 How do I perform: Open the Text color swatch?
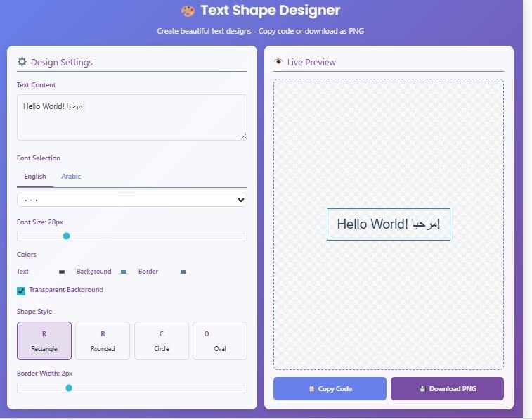click(x=62, y=272)
